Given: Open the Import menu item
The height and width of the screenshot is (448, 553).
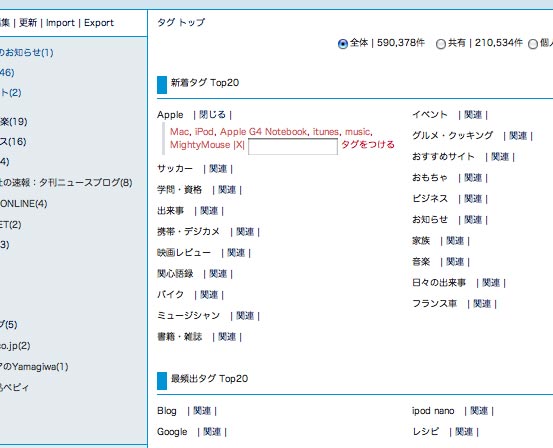Looking at the screenshot, I should [60, 23].
